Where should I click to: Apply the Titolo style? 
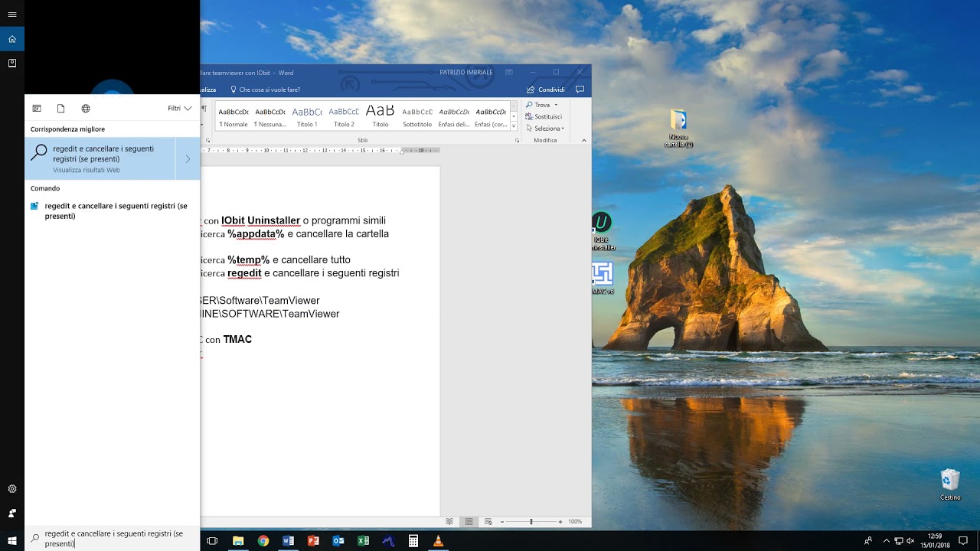[381, 116]
